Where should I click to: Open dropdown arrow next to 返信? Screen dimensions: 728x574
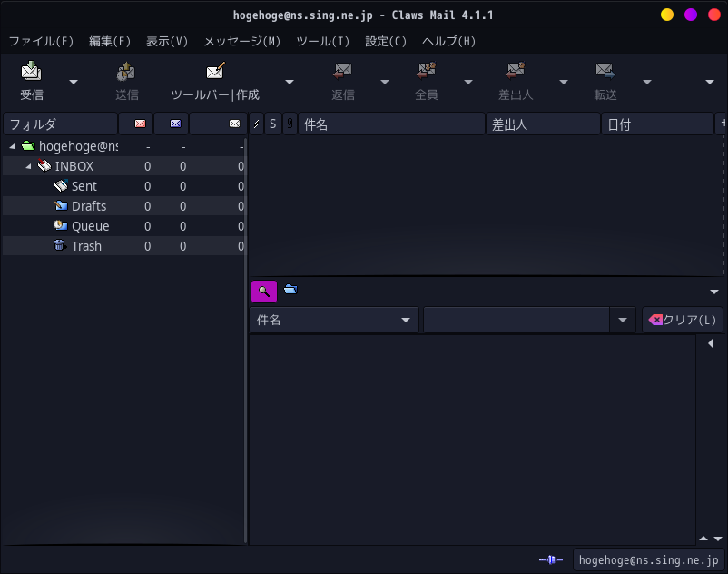[x=385, y=83]
